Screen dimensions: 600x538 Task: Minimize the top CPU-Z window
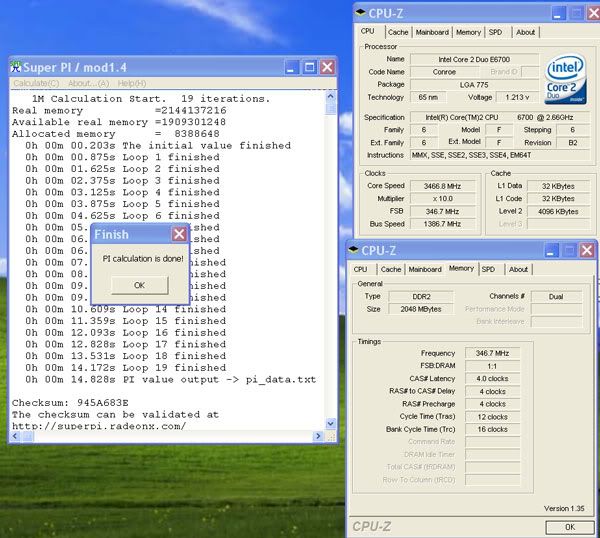[559, 13]
